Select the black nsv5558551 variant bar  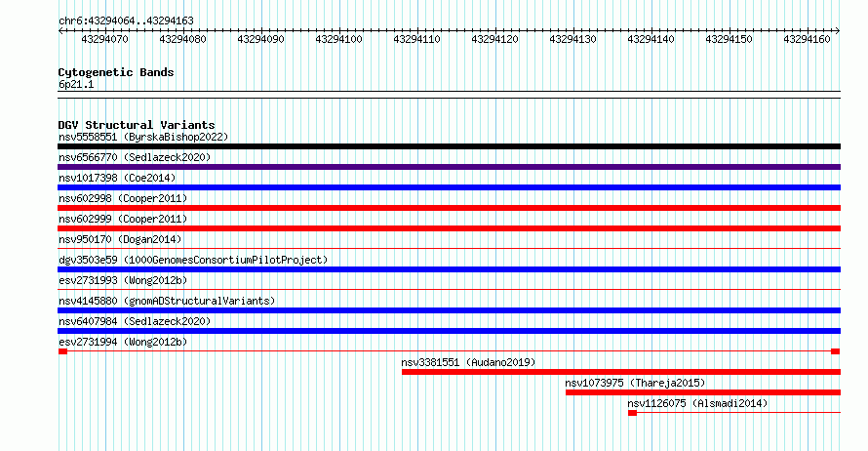[449, 146]
